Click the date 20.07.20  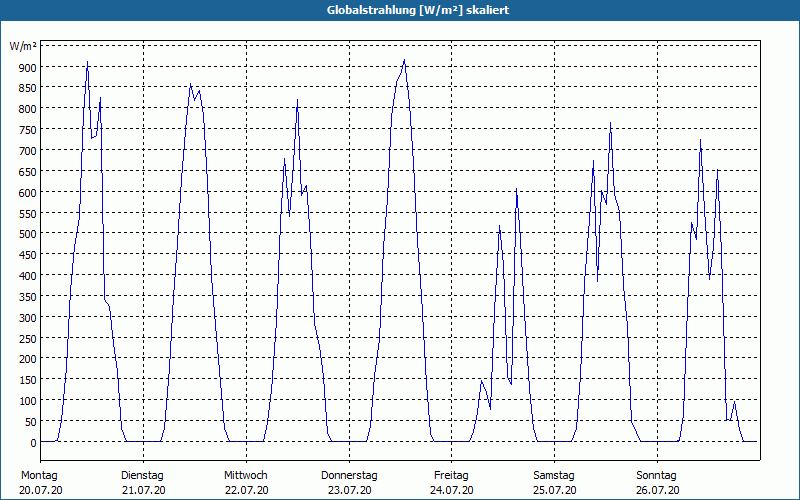coord(41,490)
